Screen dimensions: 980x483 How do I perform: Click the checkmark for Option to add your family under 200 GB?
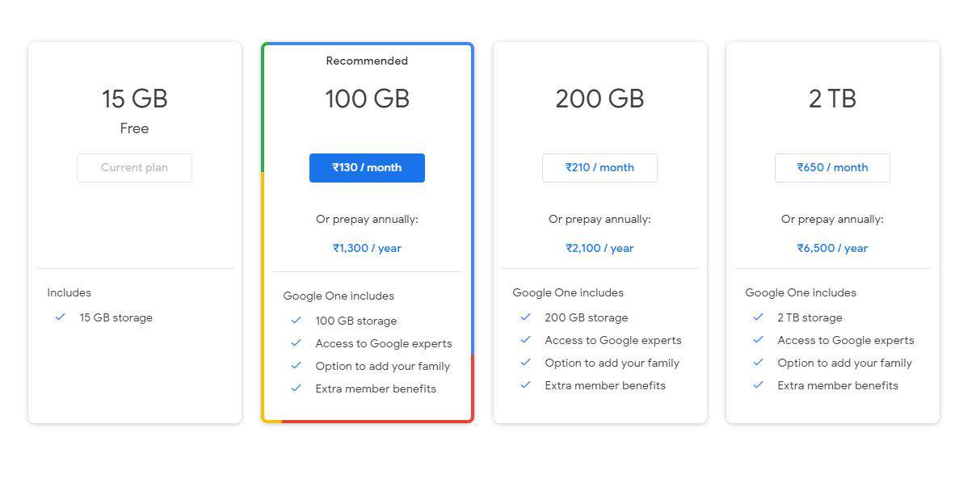tap(525, 363)
